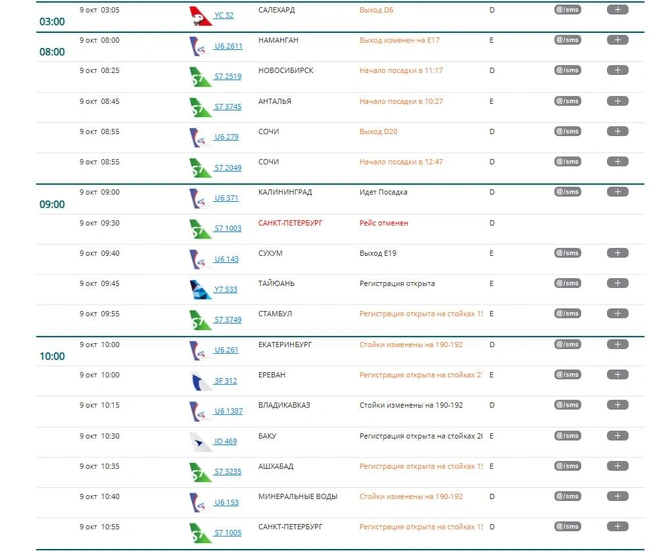This screenshot has width=656, height=551.
Task: Expand Тайюань flight details with plus
Action: pos(618,283)
